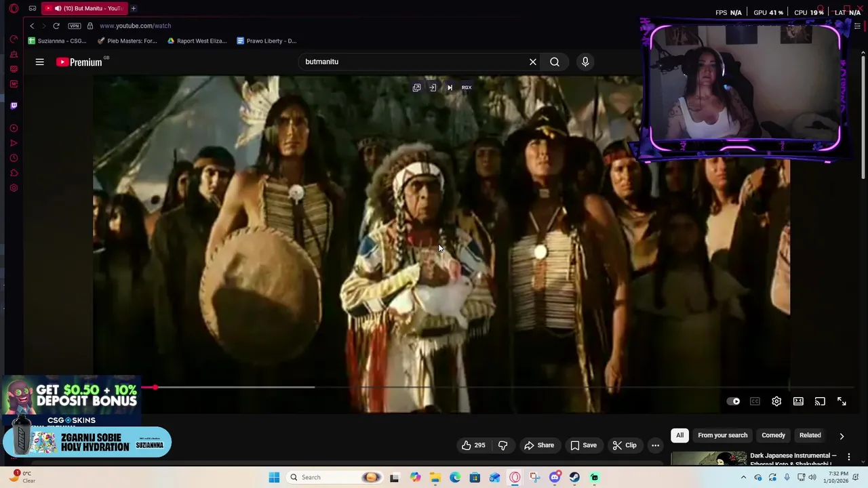Image resolution: width=868 pixels, height=488 pixels.
Task: Open the Suziannna - CSG bookmark
Action: 57,41
